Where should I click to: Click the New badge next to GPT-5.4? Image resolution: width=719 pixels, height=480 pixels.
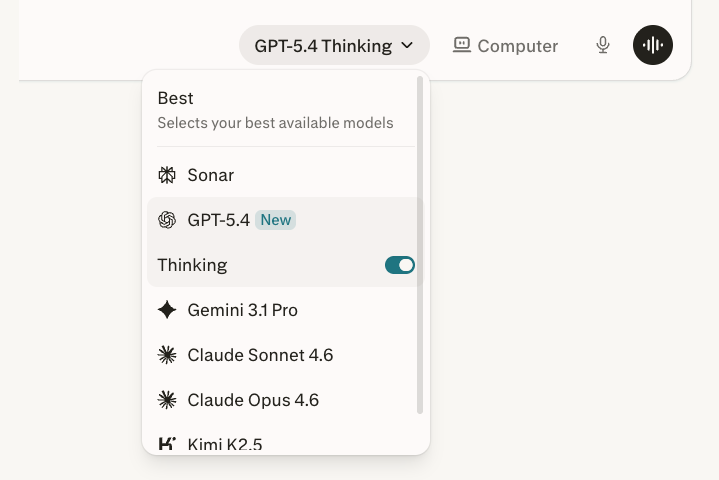click(275, 220)
